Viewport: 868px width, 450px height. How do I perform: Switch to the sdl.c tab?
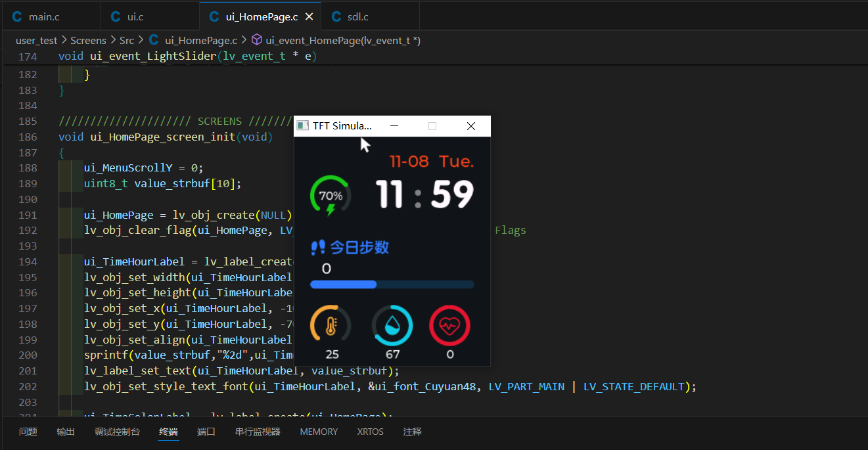370,16
